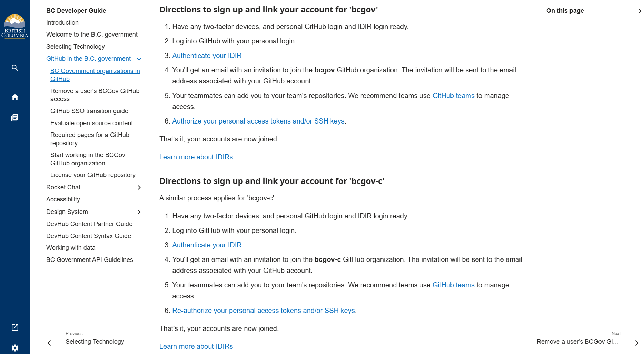Click the next page right arrow
This screenshot has width=644, height=354.
coord(635,343)
